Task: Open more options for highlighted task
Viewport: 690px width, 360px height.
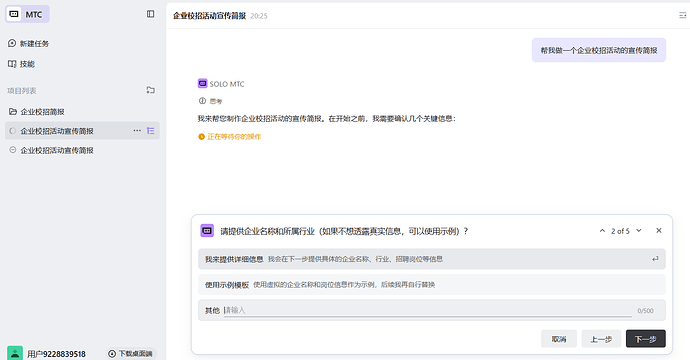Action: [137, 131]
